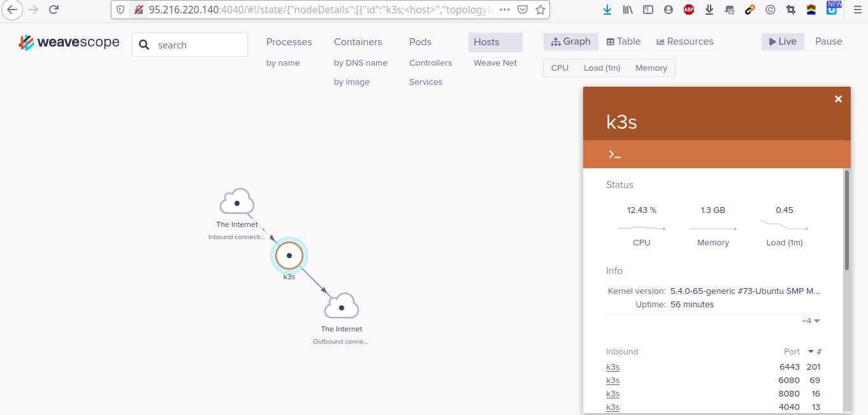Focus the Weave Scope search field
The width and height of the screenshot is (868, 415).
tap(190, 45)
